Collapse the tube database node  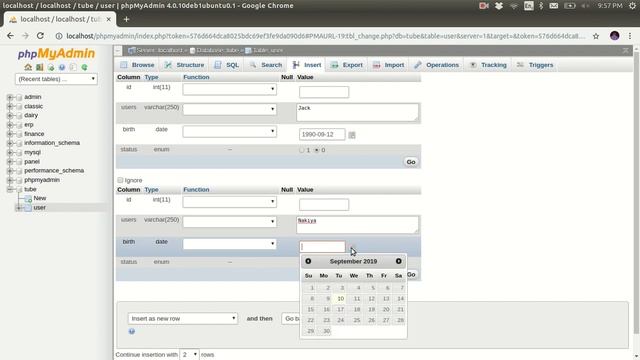coord(10,189)
